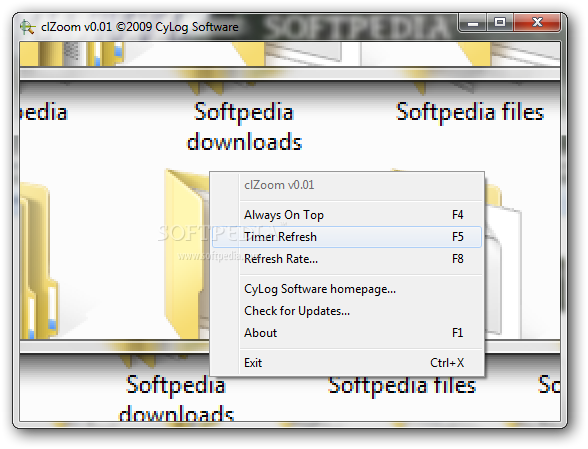Image resolution: width=588 pixels, height=449 pixels.
Task: Click the title text 'clZoom v0.01 ©2009 CyLog Software'
Action: [x=140, y=27]
